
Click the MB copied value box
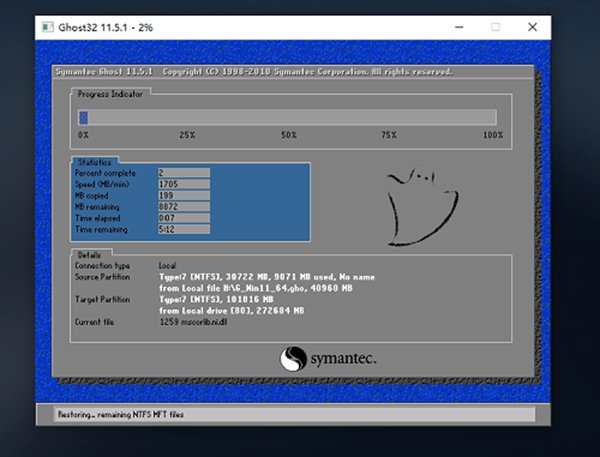click(183, 194)
